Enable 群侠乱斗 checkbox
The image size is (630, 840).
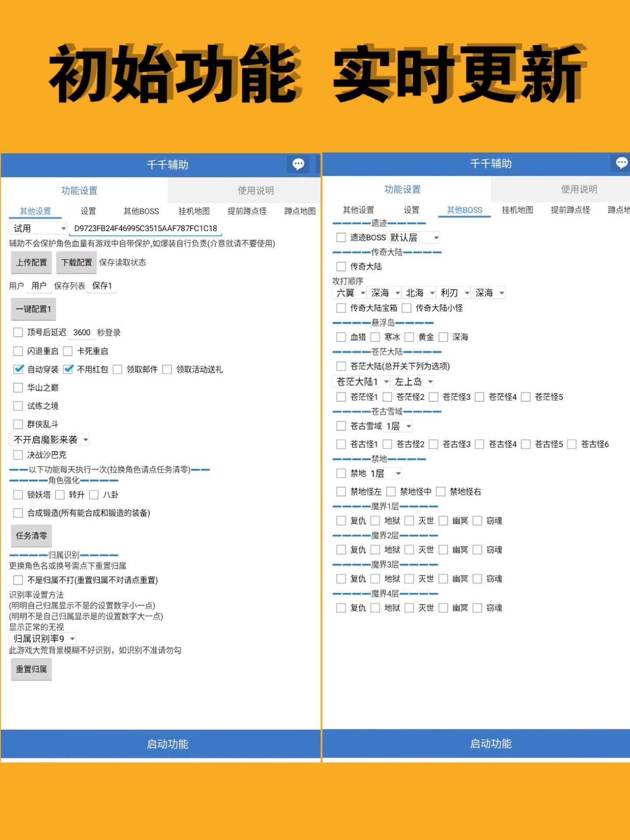click(18, 424)
